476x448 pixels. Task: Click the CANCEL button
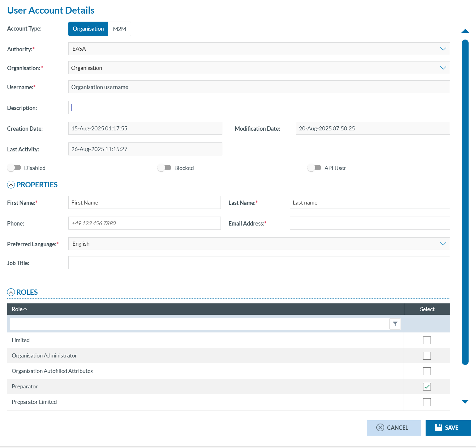(393, 428)
